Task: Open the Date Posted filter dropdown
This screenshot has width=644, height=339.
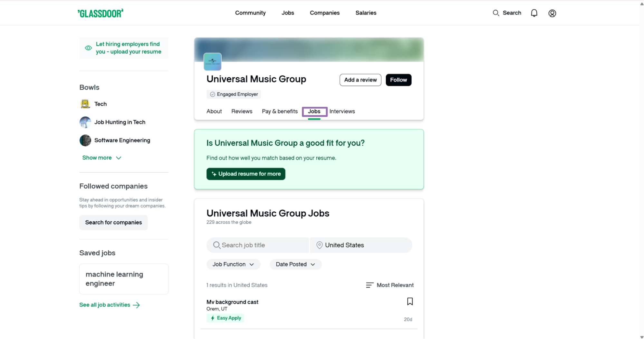Action: point(295,264)
